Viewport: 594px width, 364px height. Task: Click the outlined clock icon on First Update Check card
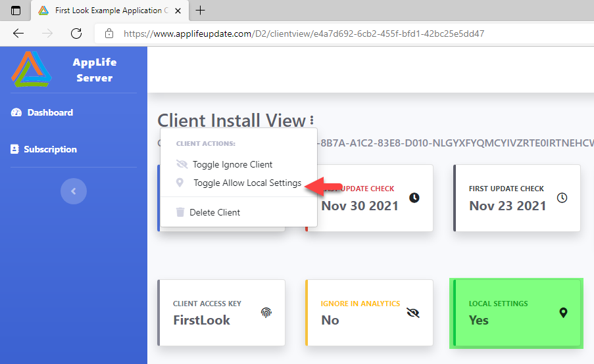(562, 198)
